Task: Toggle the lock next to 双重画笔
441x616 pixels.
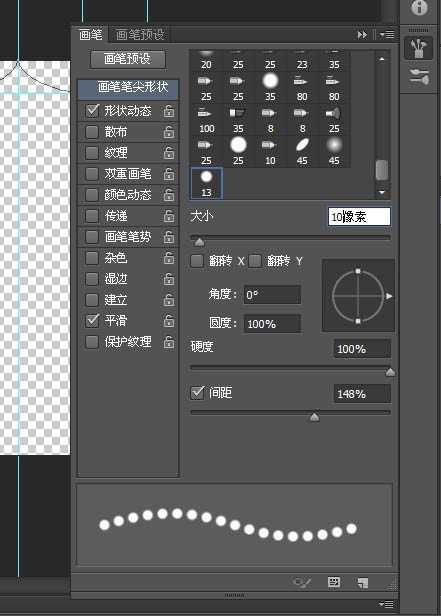Action: click(x=169, y=174)
